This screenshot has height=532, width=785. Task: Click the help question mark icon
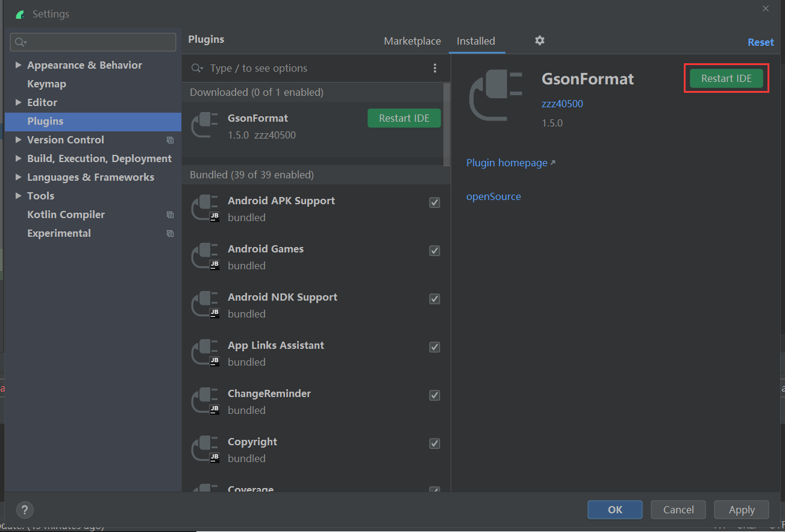[24, 510]
